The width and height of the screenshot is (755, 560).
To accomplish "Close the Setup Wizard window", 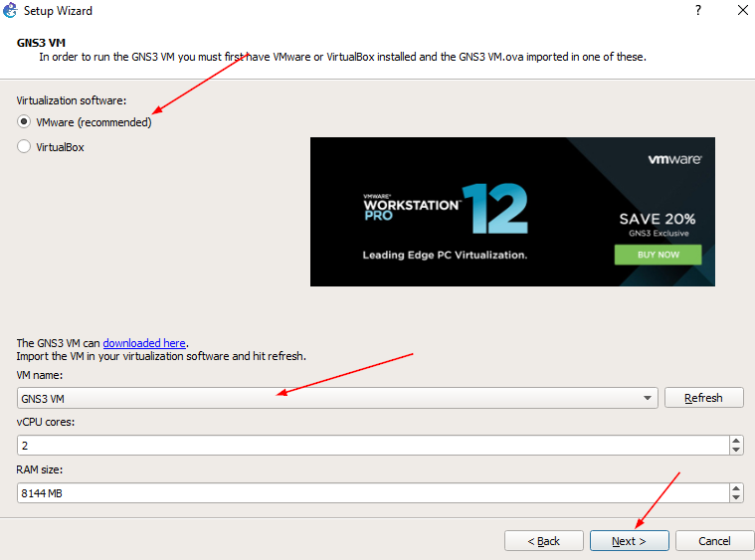I will [x=743, y=10].
